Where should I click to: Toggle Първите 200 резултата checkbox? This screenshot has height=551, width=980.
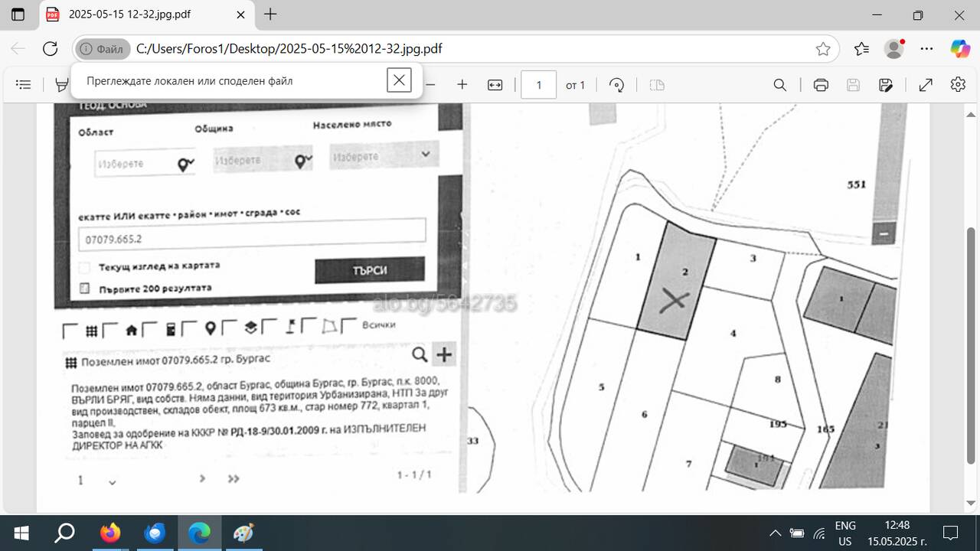[85, 289]
